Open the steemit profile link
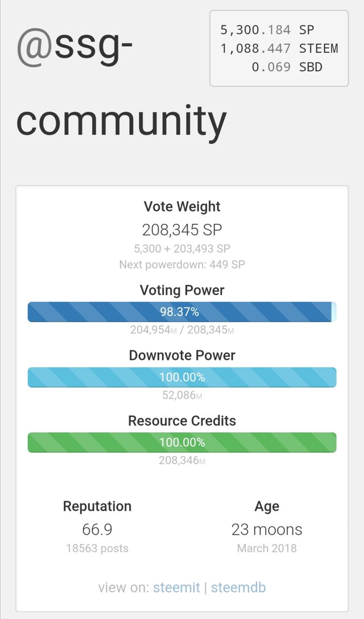 point(175,588)
